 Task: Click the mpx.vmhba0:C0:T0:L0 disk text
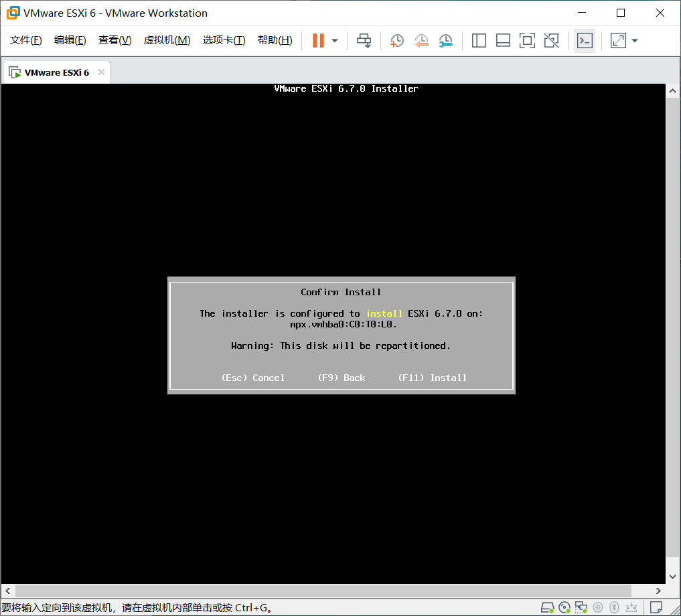click(x=343, y=325)
